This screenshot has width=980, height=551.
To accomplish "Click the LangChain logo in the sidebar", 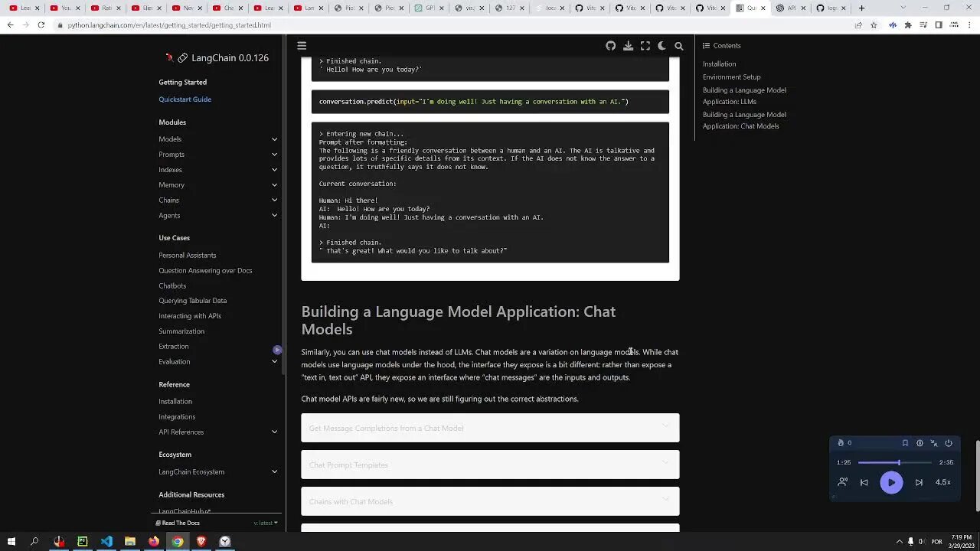I will [171, 57].
